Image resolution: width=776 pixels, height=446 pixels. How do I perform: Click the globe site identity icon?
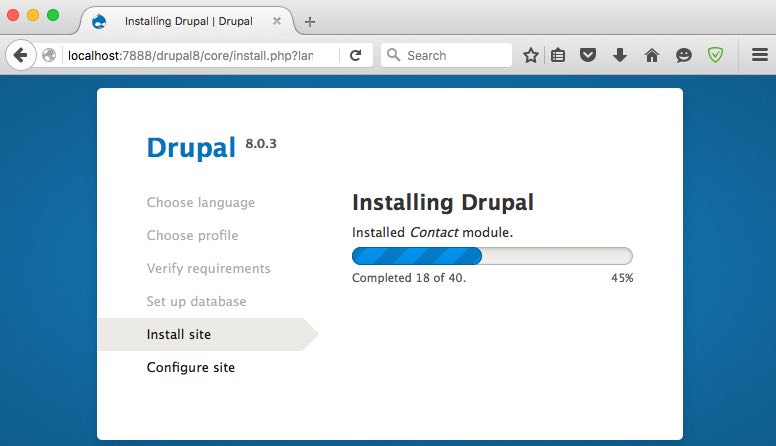pos(49,55)
